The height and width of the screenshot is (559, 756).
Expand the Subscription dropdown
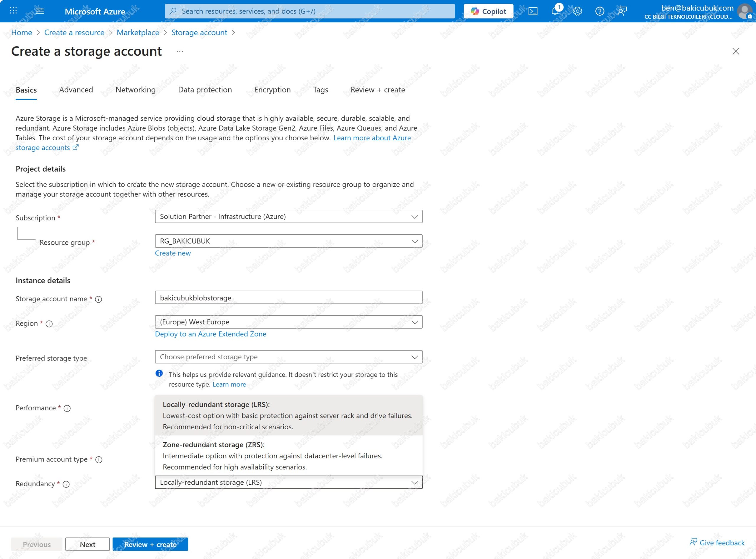click(289, 217)
